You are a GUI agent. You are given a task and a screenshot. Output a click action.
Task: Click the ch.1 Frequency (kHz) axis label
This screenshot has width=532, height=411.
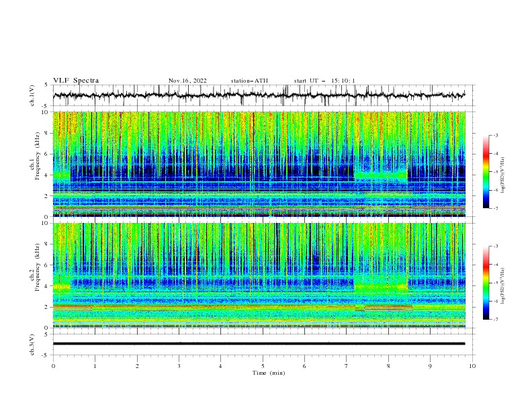click(x=36, y=154)
